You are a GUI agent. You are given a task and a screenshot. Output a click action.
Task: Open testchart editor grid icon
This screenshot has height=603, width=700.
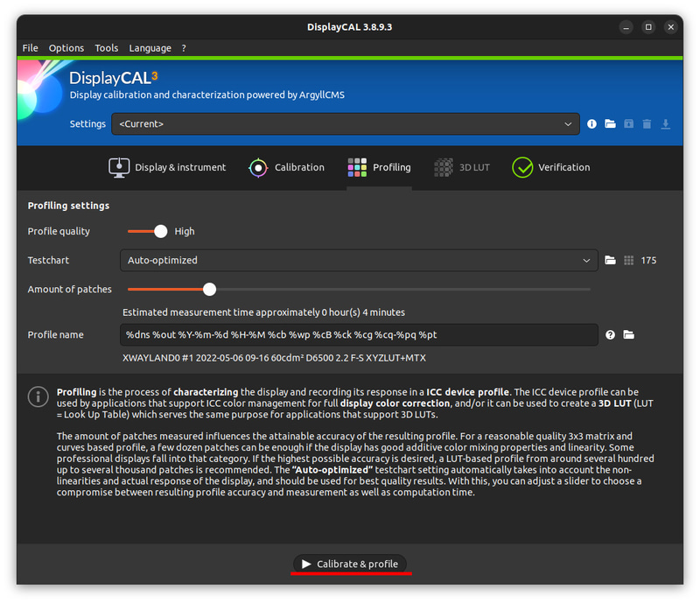pos(628,260)
